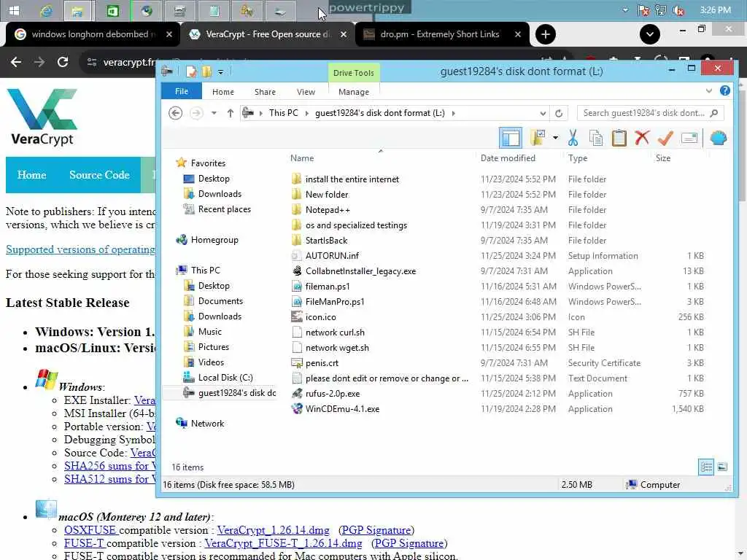Open Internet Explorer from the taskbar
The width and height of the screenshot is (747, 560).
[46, 10]
